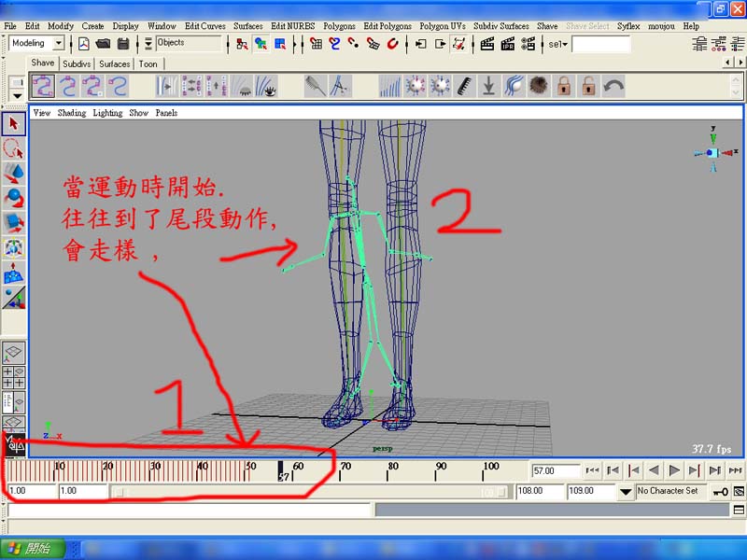The image size is (747, 560).
Task: Click the current time field showing 57.00
Action: tap(556, 471)
